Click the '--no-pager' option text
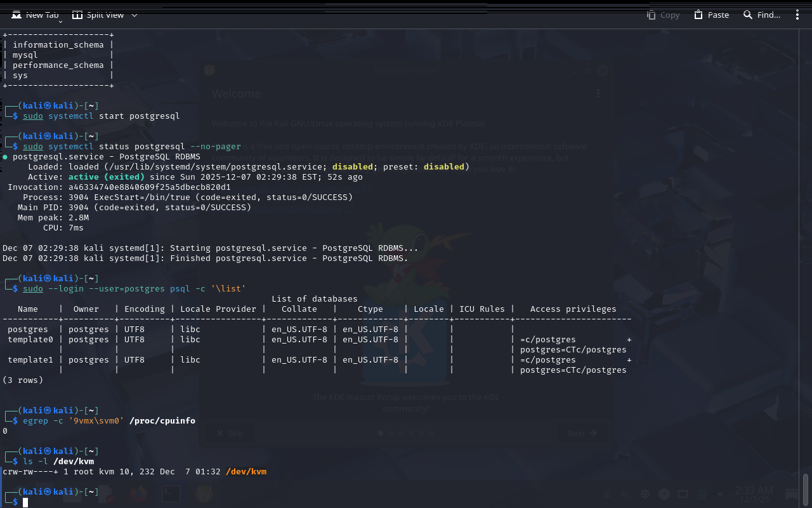The width and height of the screenshot is (812, 508). click(x=215, y=147)
